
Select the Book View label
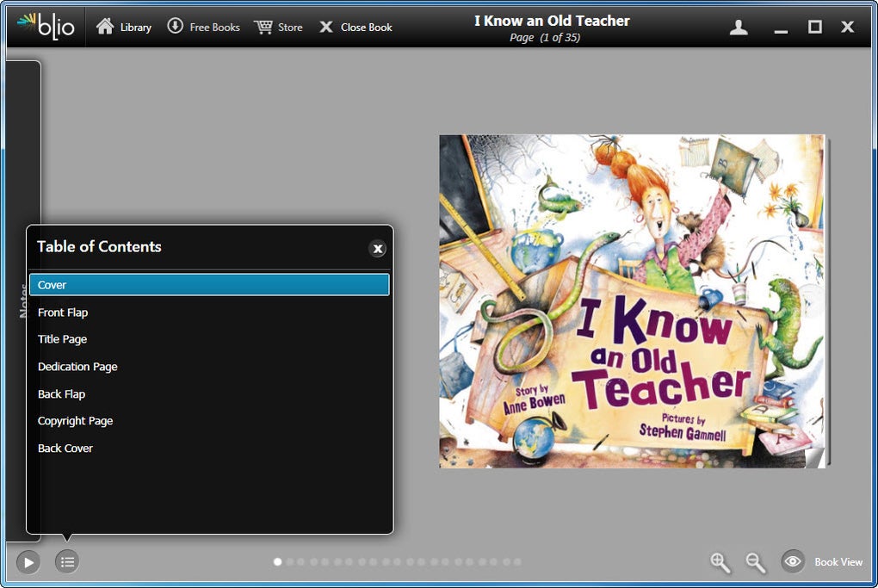838,561
